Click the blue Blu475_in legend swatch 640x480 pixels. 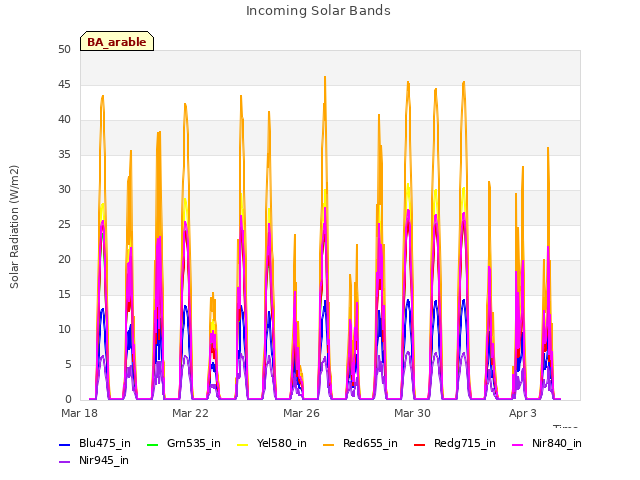tap(64, 444)
